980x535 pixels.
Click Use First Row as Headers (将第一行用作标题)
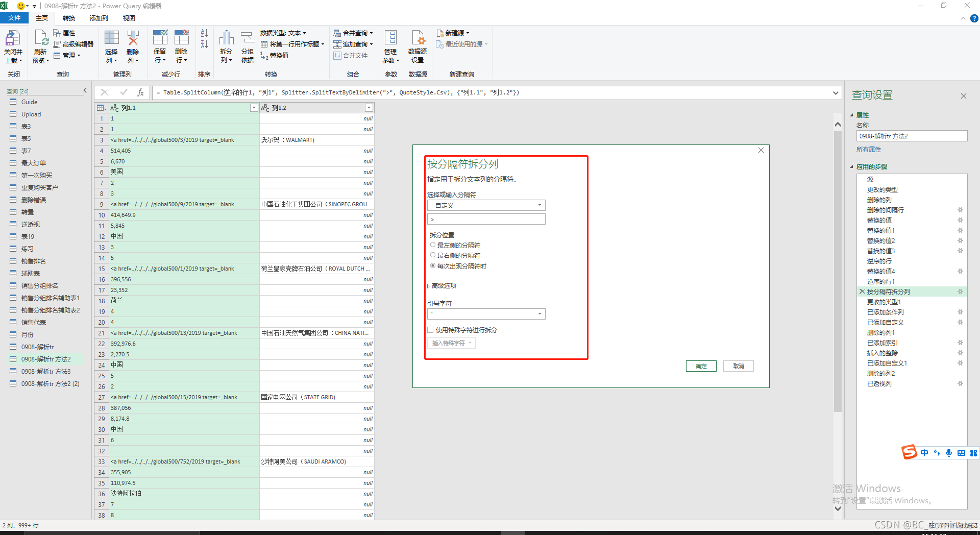(292, 44)
